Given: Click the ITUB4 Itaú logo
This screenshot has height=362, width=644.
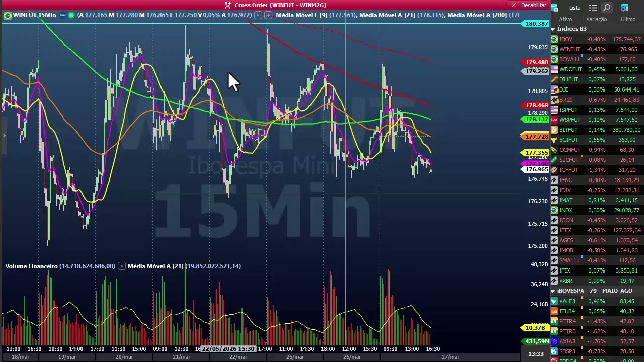Looking at the screenshot, I should coord(554,311).
